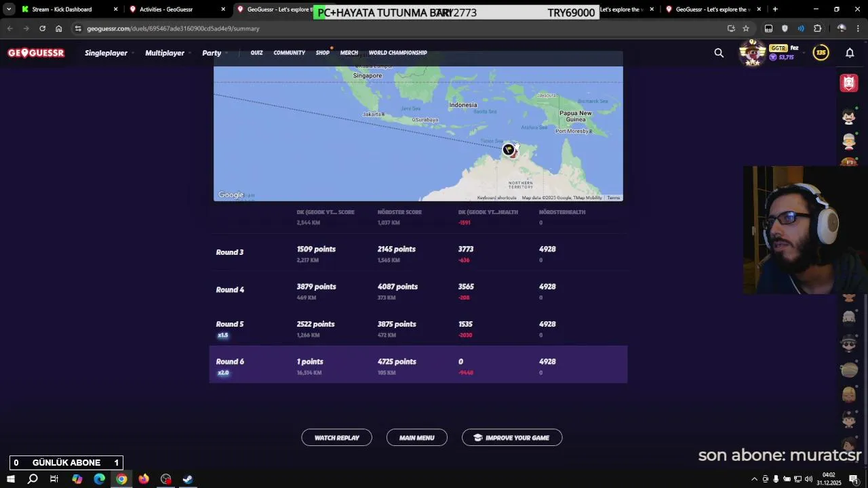Click the blue sound waves extension icon
The width and height of the screenshot is (868, 488).
pyautogui.click(x=801, y=28)
